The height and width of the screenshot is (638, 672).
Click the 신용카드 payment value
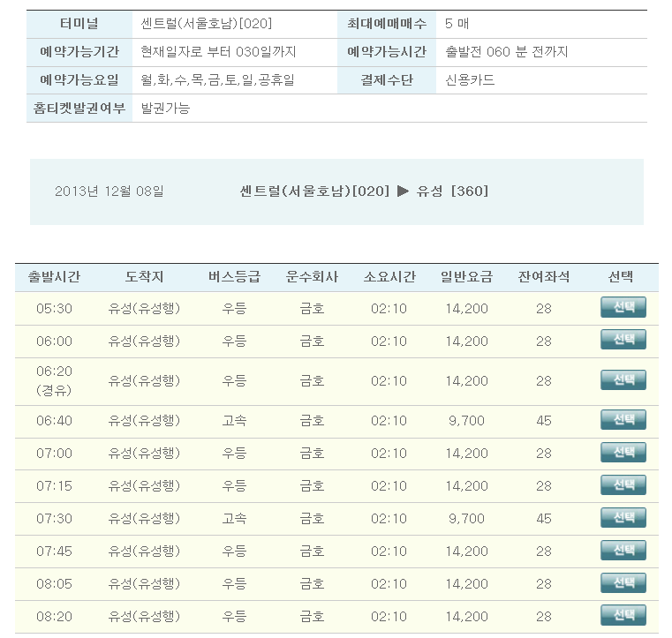[470, 80]
